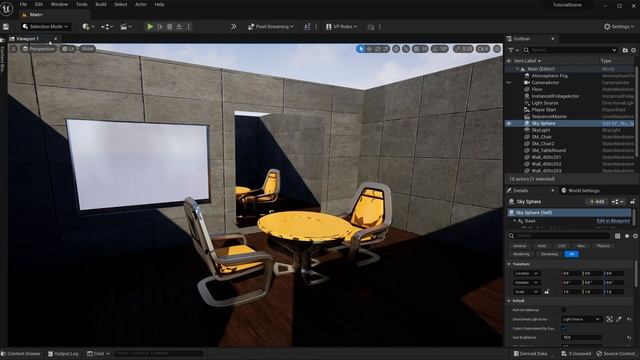This screenshot has width=640, height=360.
Task: Toggle rotation snap 10 degrees
Action: (x=440, y=49)
